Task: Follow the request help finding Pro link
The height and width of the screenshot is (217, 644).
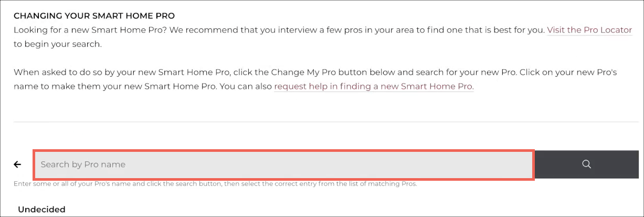Action: [x=374, y=86]
